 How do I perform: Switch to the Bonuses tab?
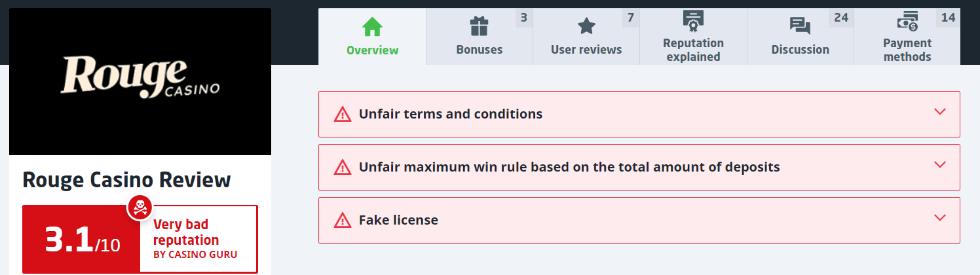pyautogui.click(x=480, y=50)
